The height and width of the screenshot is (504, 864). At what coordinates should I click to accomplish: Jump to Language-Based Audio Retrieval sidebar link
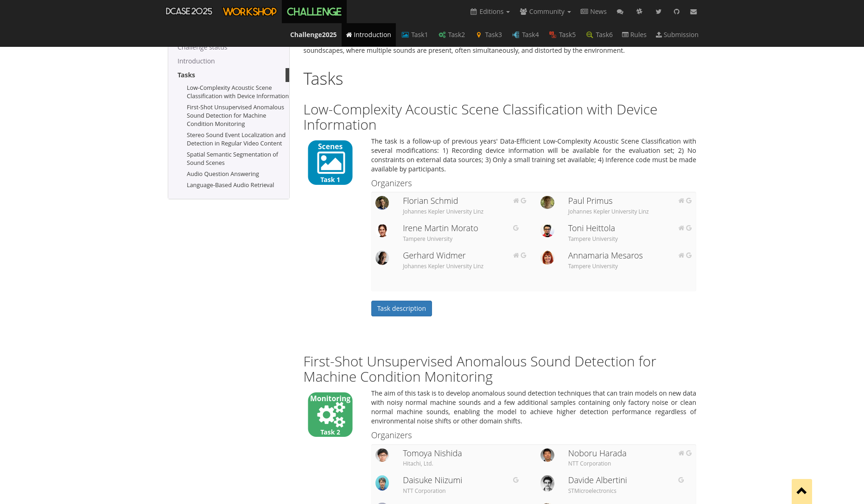pos(230,185)
